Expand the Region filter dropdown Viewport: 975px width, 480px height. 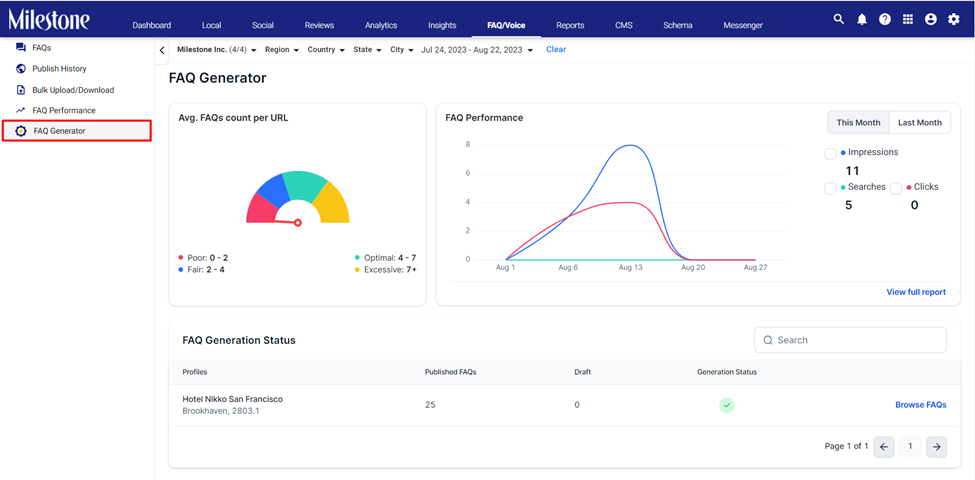pyautogui.click(x=282, y=50)
